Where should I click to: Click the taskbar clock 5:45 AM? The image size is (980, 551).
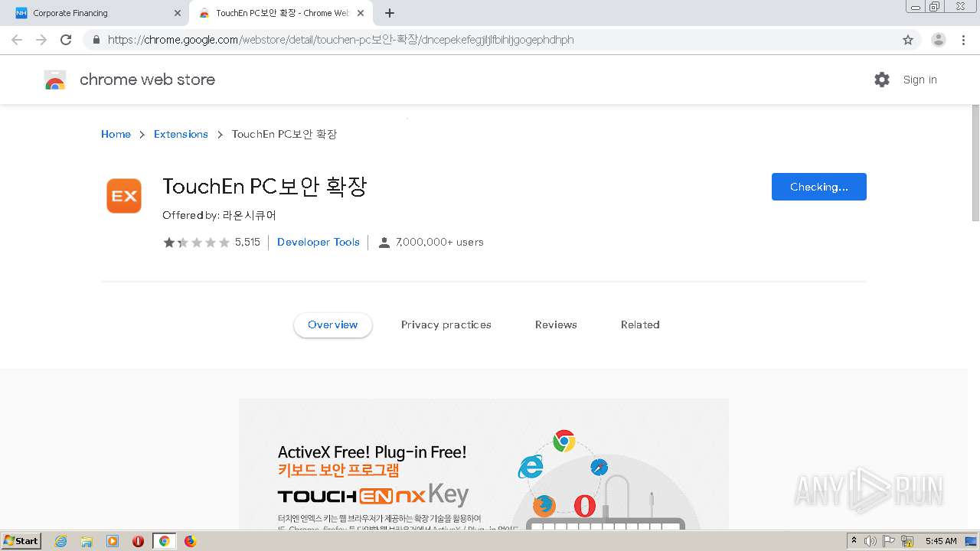click(x=941, y=541)
